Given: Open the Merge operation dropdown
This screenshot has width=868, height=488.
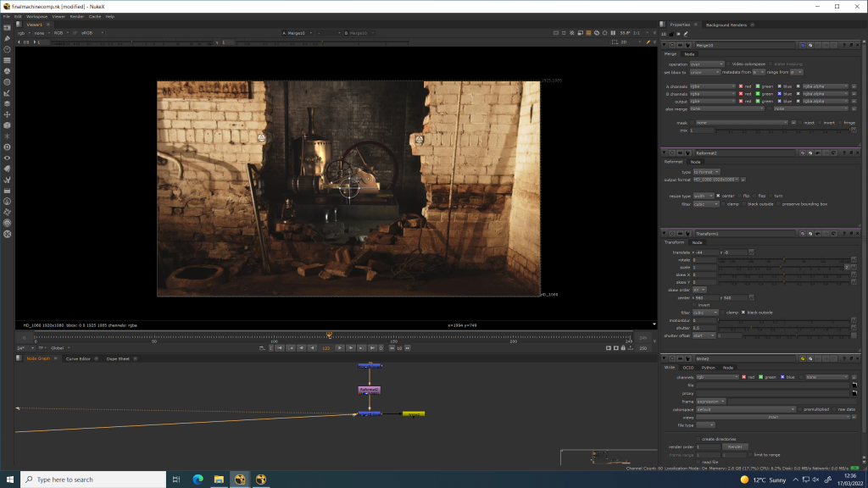Looking at the screenshot, I should [x=707, y=64].
